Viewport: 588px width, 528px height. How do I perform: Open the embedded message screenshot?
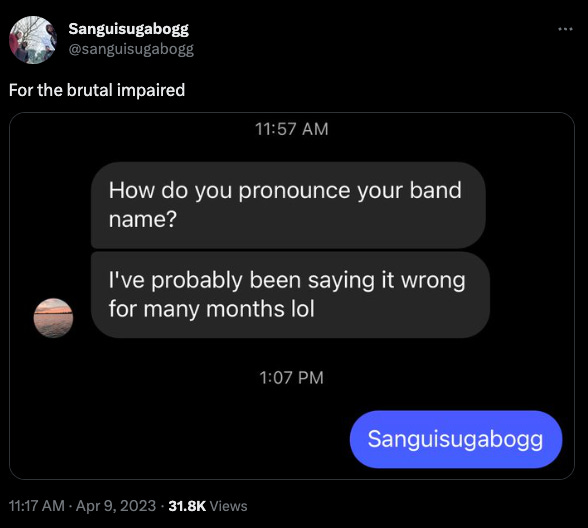pos(292,296)
